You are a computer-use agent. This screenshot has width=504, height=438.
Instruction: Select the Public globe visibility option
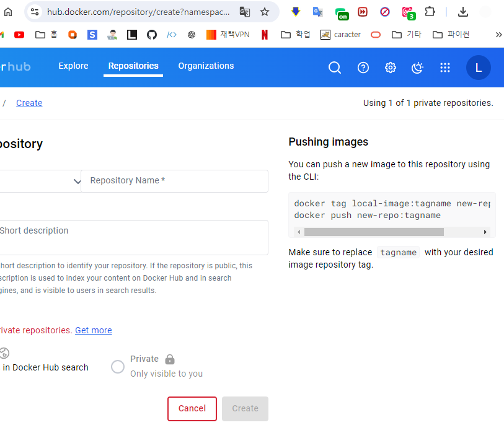[4, 353]
